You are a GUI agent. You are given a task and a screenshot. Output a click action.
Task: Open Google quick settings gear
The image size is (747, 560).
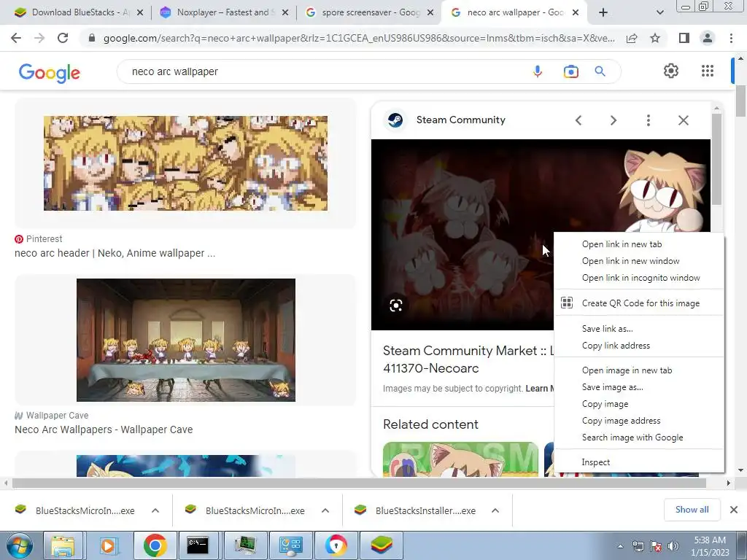click(671, 71)
